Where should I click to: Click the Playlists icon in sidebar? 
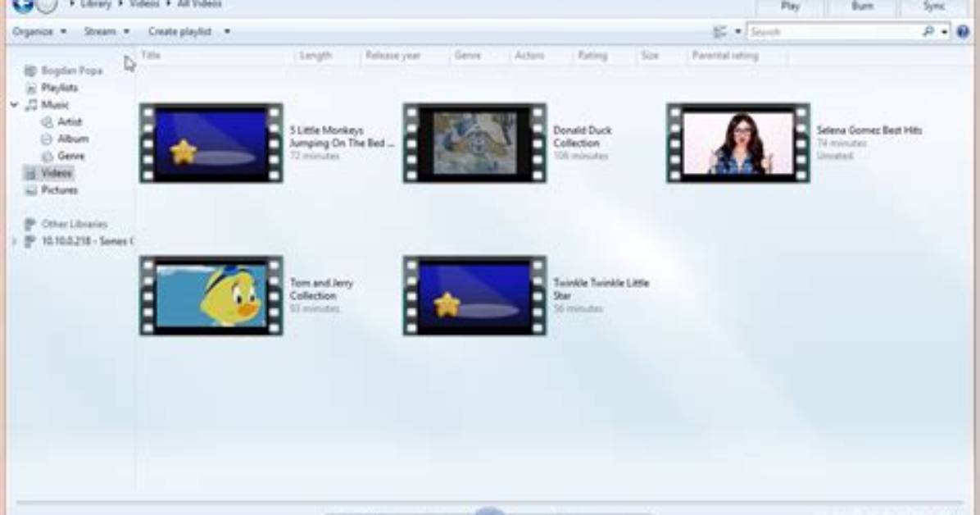(30, 89)
